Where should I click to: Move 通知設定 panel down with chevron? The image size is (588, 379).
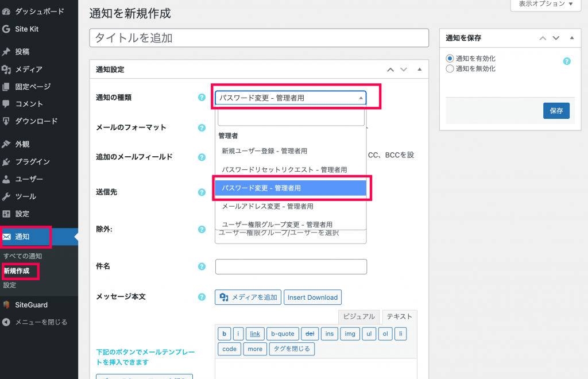[x=404, y=69]
